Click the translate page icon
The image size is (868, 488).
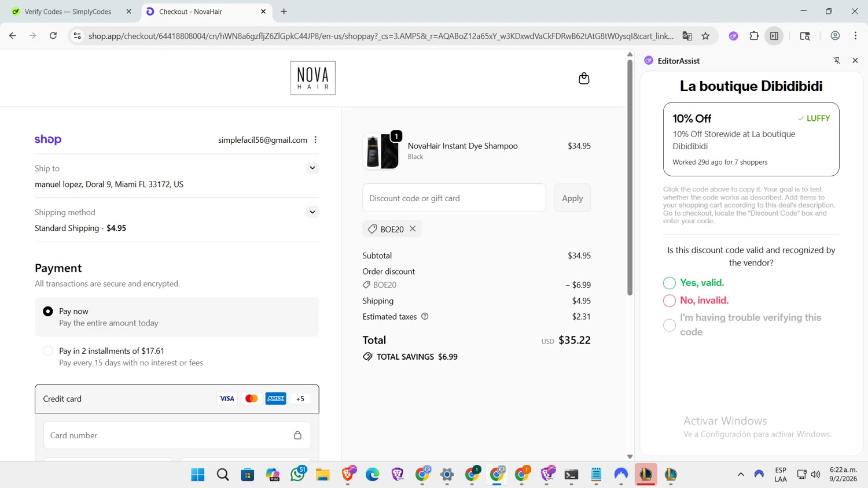[687, 36]
